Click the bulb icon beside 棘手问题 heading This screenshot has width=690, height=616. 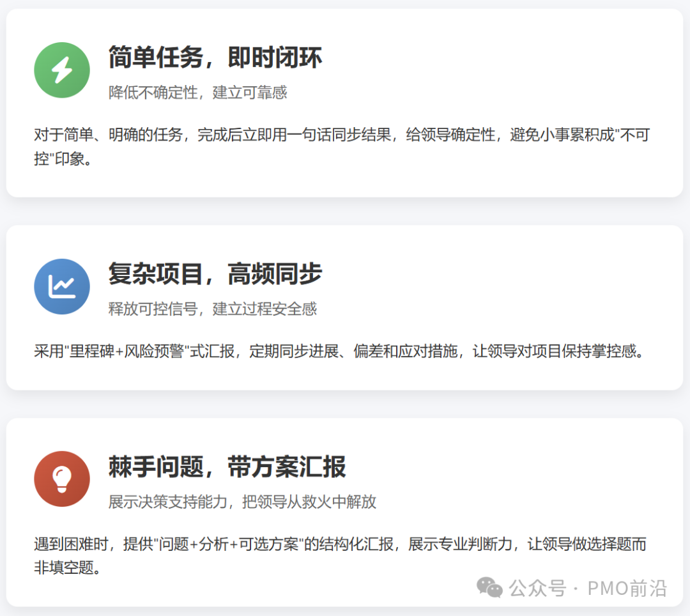[x=61, y=478]
